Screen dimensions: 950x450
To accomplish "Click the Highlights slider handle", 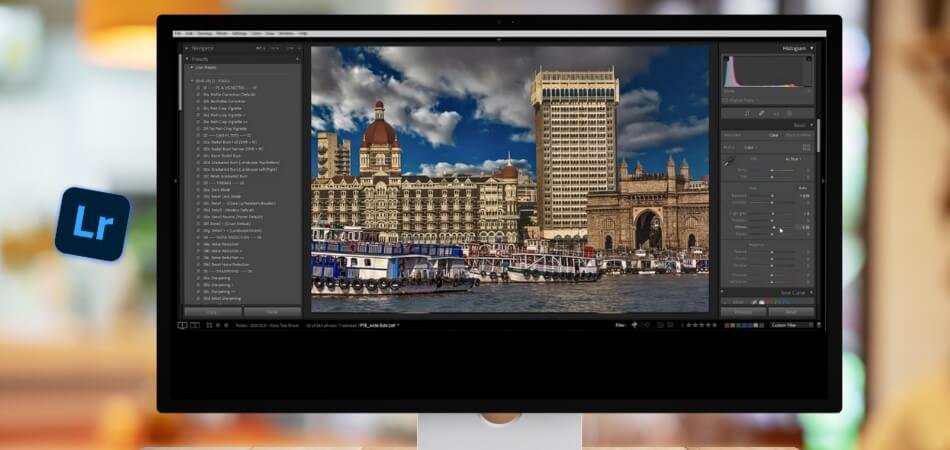I will coord(773,214).
